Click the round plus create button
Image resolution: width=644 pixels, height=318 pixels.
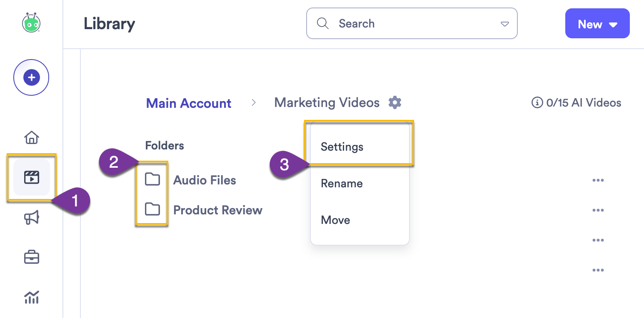tap(31, 77)
